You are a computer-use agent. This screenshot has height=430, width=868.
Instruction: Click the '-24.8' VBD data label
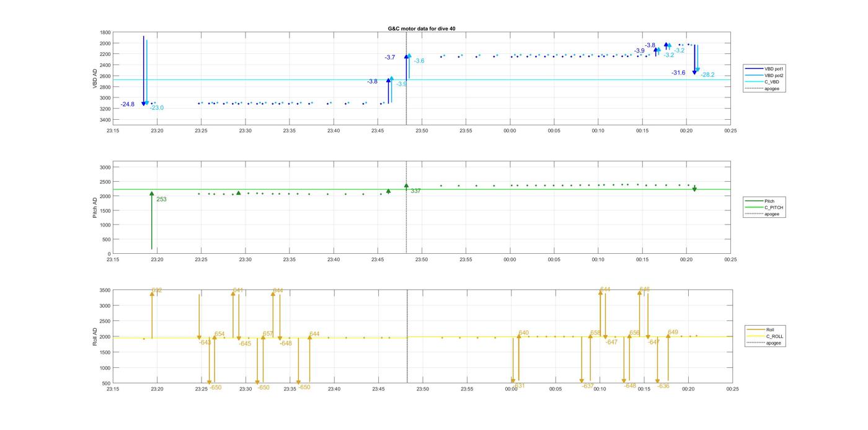(x=128, y=104)
